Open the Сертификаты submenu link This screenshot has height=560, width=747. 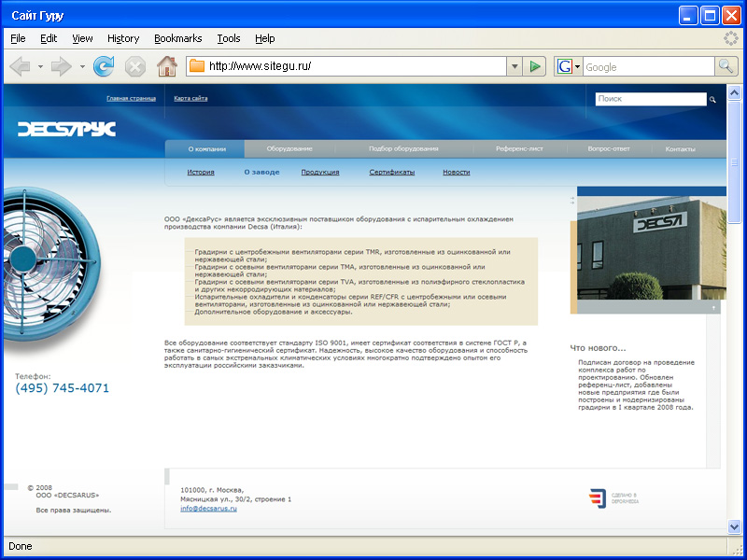click(x=392, y=173)
